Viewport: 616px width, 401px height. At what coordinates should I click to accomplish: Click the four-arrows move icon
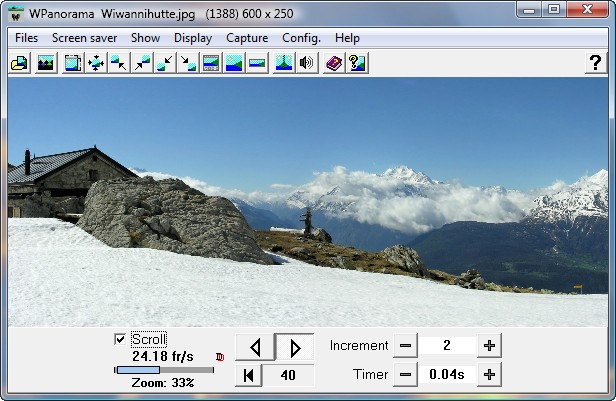click(x=96, y=63)
